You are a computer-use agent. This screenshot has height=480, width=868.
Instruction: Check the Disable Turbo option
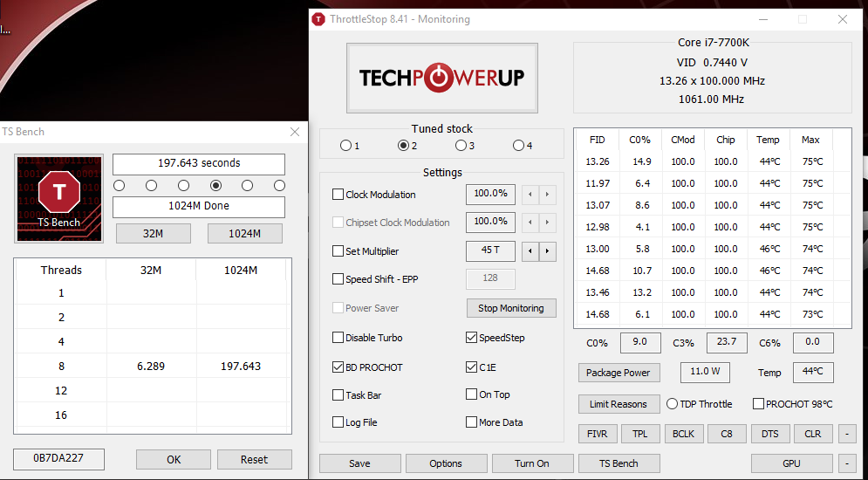[x=338, y=337]
